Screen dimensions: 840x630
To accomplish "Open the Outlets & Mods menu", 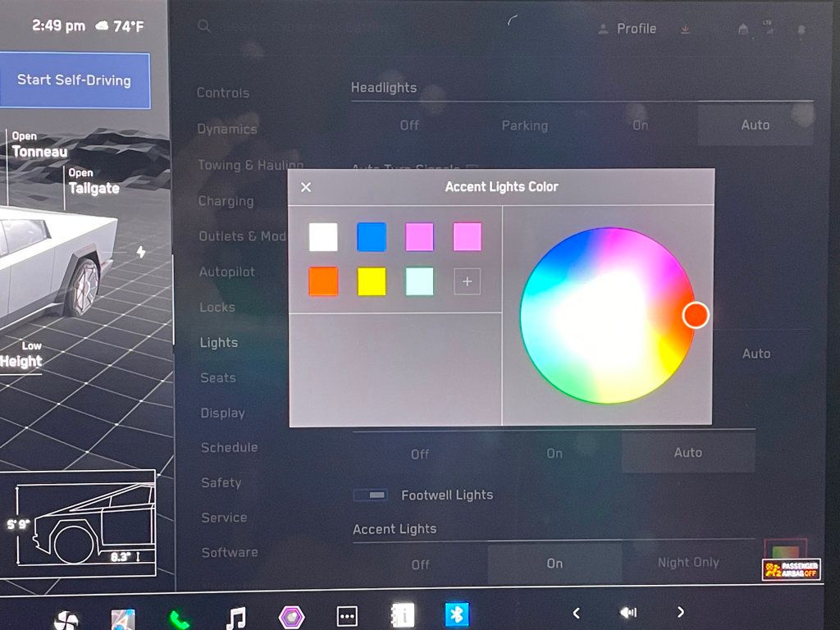I will point(243,236).
